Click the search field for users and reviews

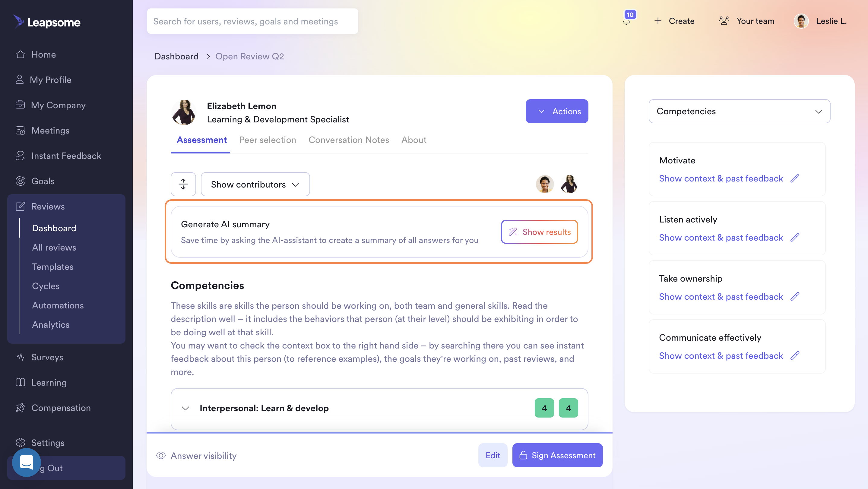point(252,21)
